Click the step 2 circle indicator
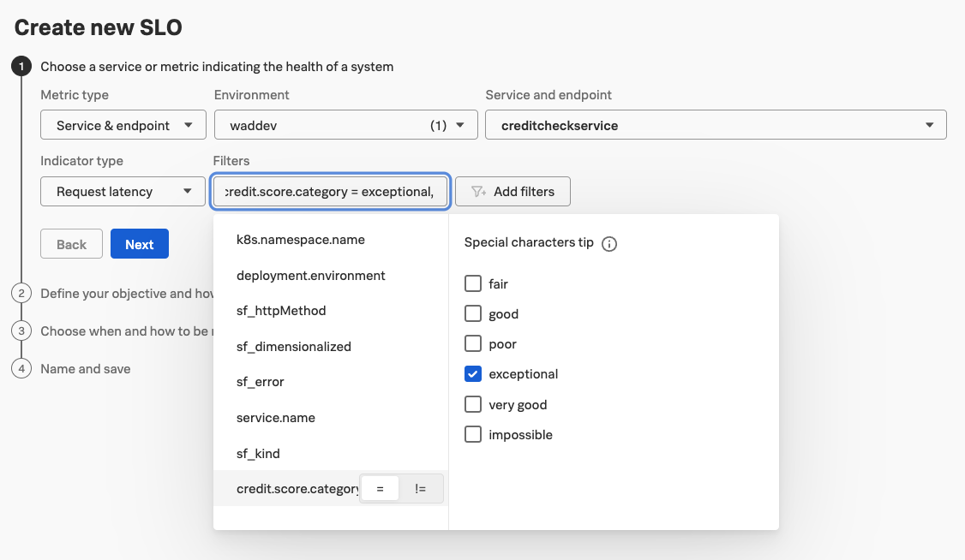 (x=21, y=293)
